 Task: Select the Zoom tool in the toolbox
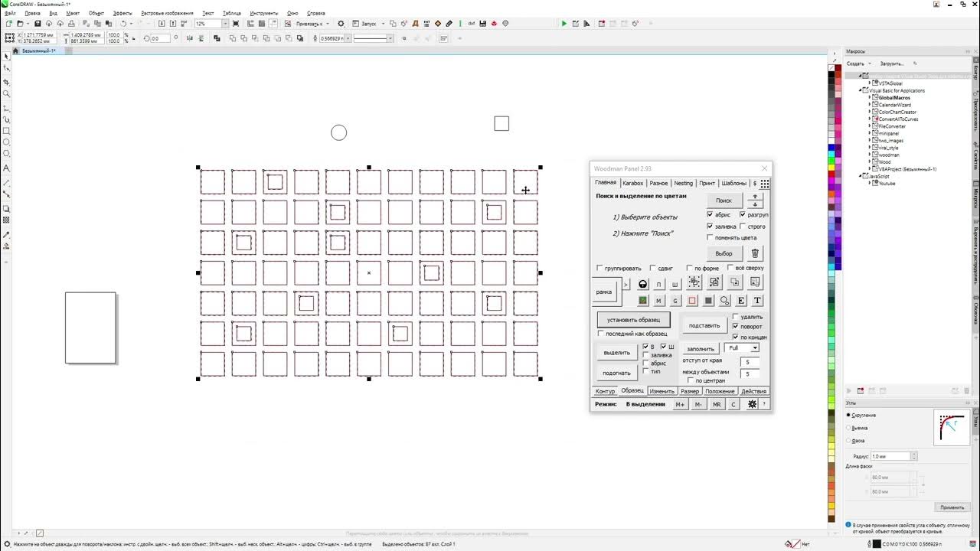(x=7, y=94)
